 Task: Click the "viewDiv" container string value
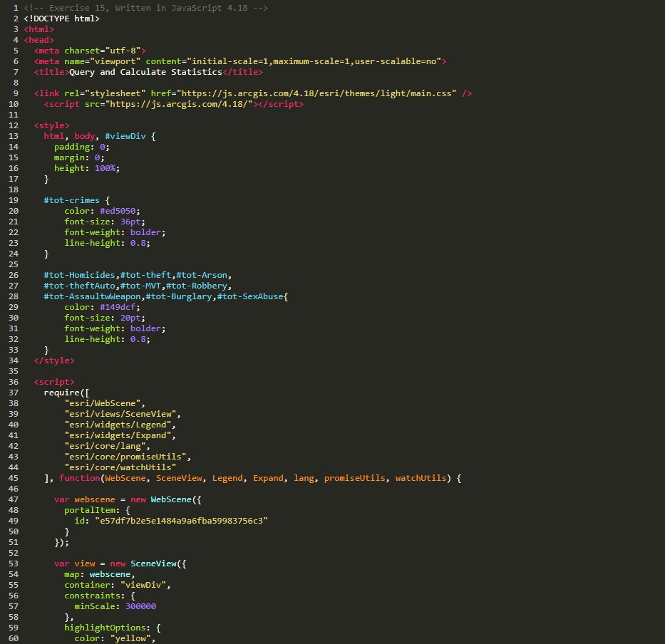[x=145, y=585]
